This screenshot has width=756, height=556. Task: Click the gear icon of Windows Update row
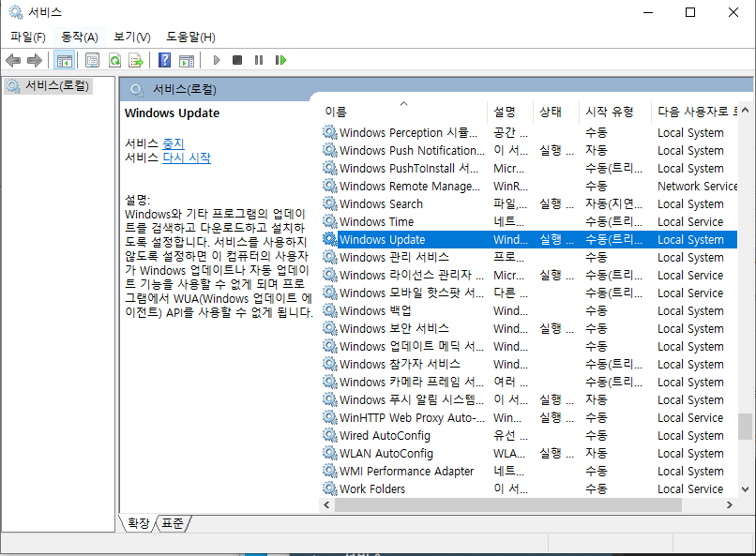(x=330, y=239)
